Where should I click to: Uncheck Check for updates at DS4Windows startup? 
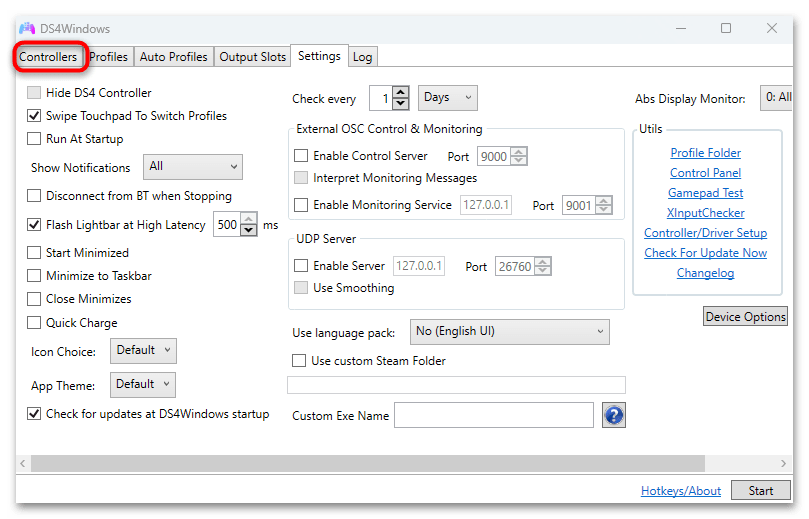click(34, 414)
